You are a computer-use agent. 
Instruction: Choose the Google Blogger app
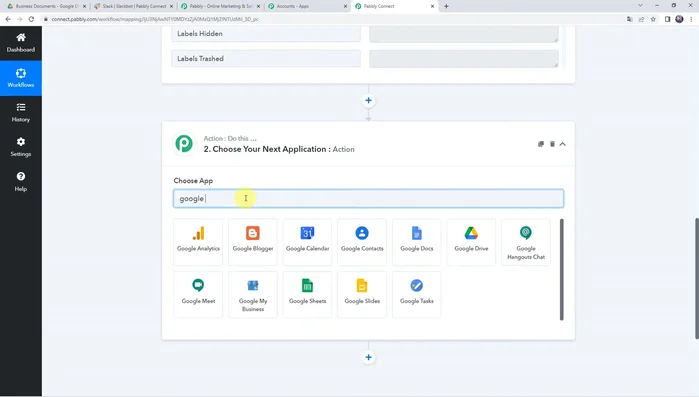coord(253,242)
